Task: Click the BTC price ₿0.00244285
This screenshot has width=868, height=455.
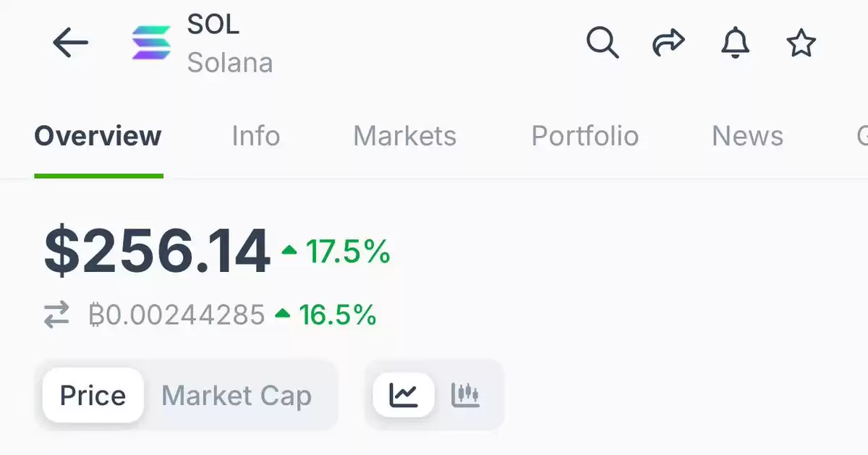Action: [176, 315]
